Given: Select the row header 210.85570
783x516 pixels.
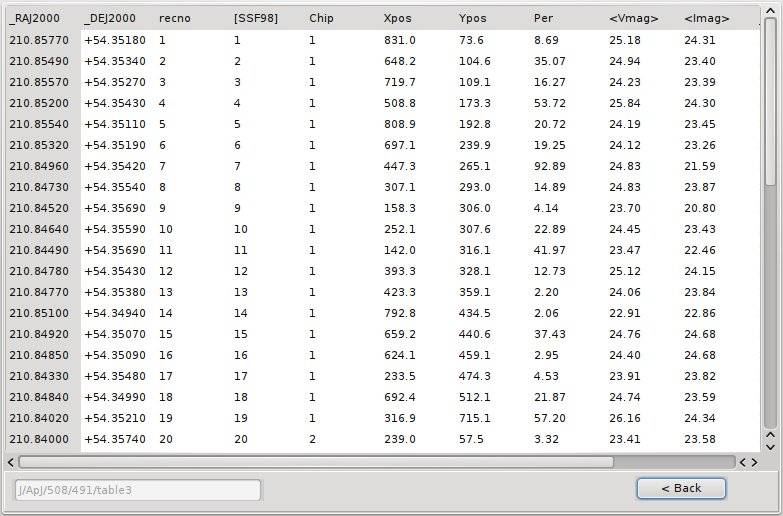Looking at the screenshot, I should (x=39, y=82).
